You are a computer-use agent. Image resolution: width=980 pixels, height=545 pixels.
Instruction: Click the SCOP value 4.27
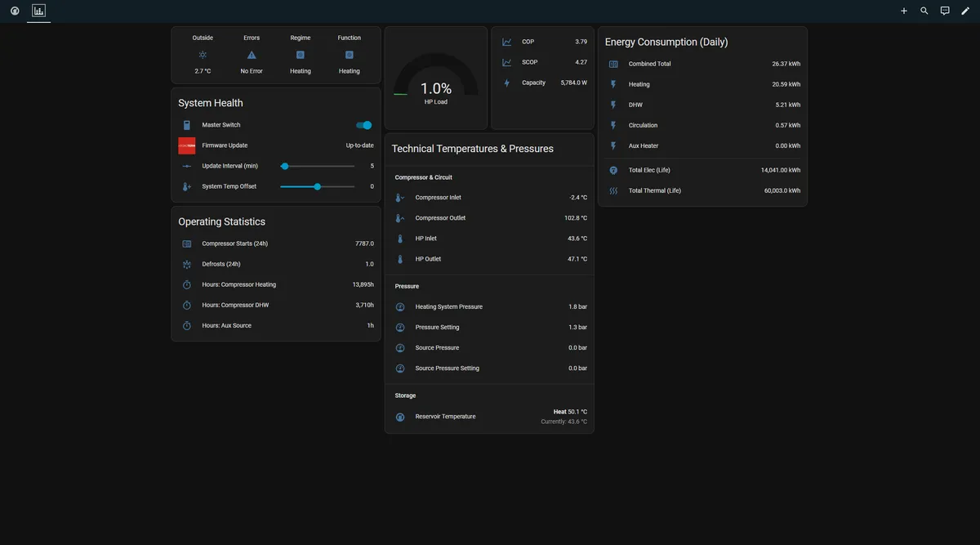(581, 62)
